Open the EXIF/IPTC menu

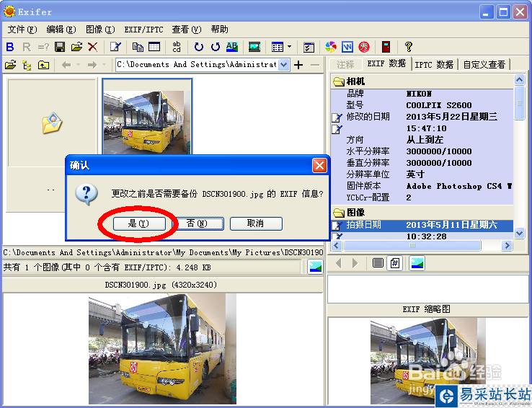[143, 30]
